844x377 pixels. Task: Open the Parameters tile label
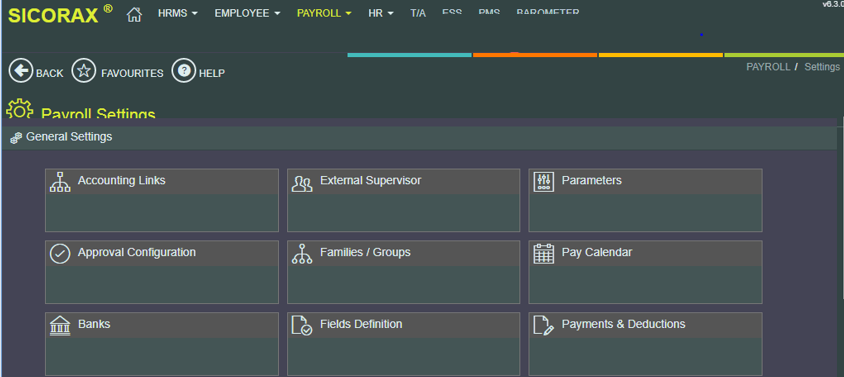click(592, 180)
